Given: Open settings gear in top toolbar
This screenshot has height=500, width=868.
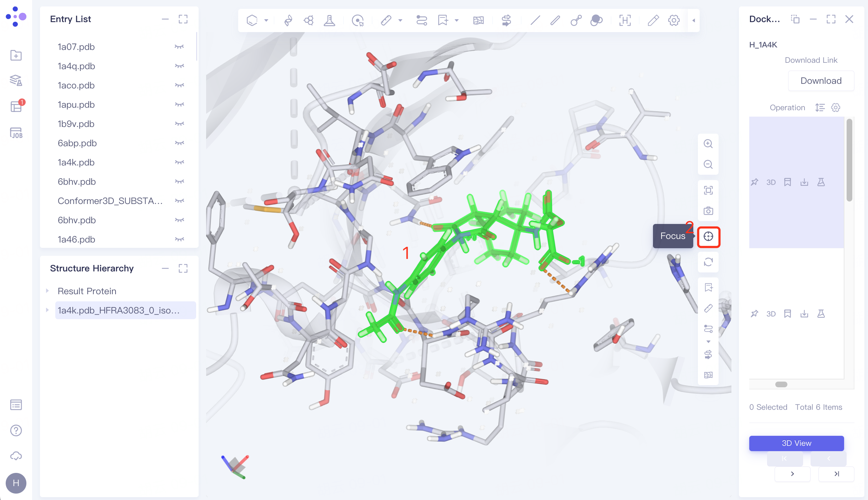Looking at the screenshot, I should (674, 20).
